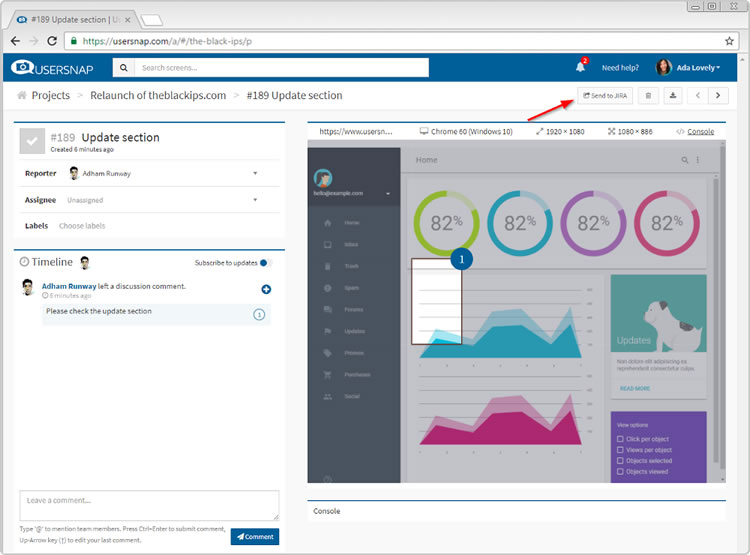Delete the screen with trash icon

tap(648, 96)
